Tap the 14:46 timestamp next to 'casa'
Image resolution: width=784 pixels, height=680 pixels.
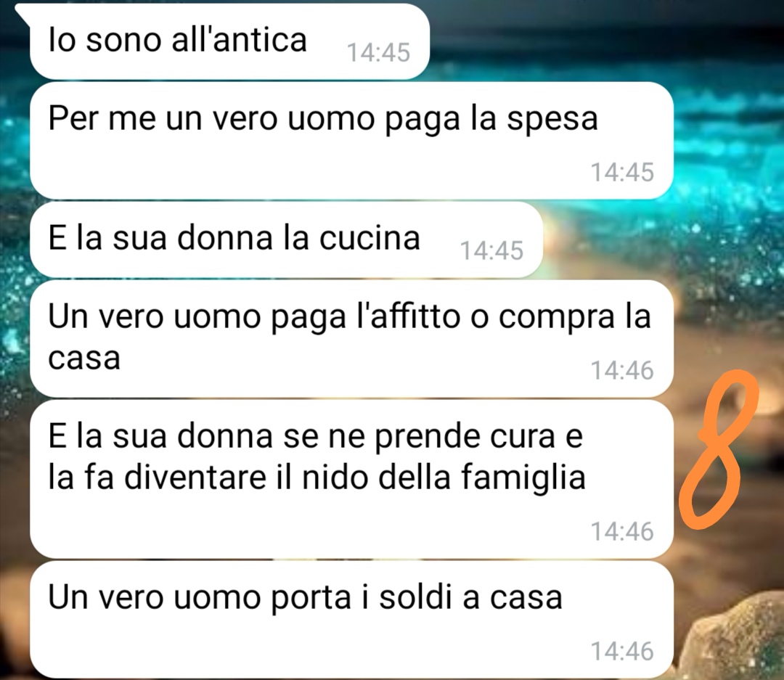(x=623, y=371)
